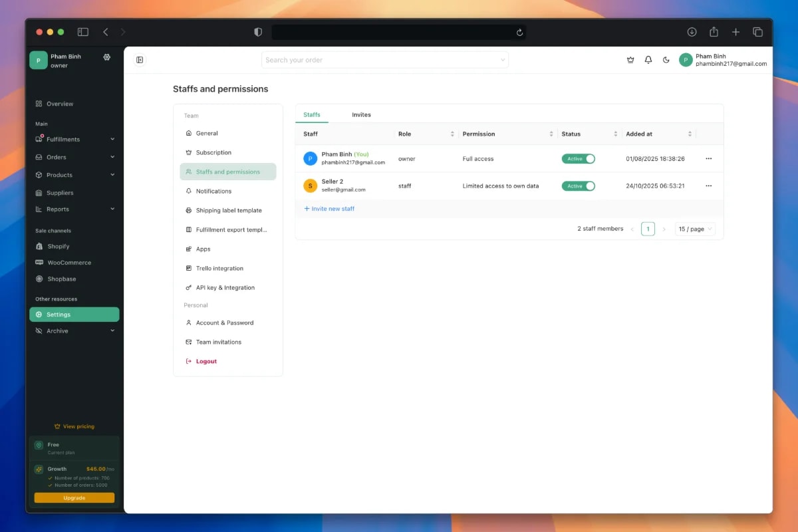Turn off Active status for Pham Binh
798x532 pixels.
click(x=578, y=158)
